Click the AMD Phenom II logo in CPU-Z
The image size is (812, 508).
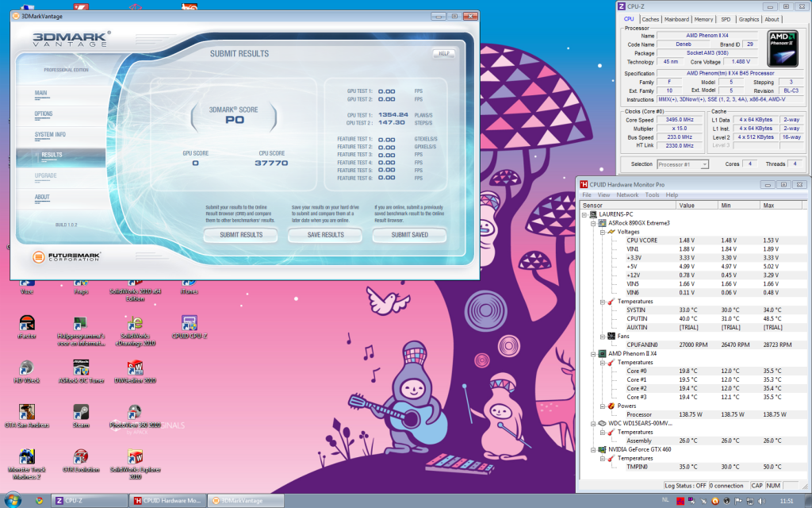tap(783, 48)
